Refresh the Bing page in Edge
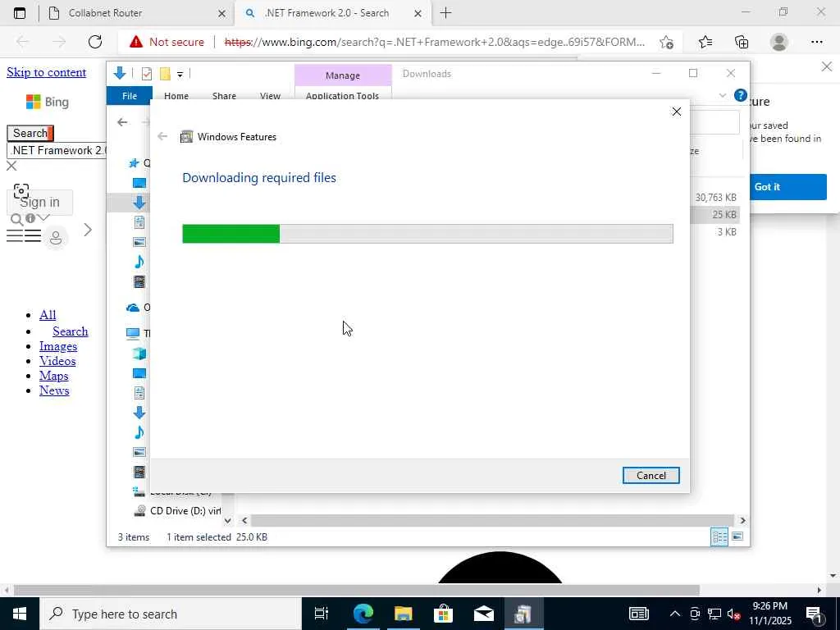The image size is (840, 630). tap(95, 42)
